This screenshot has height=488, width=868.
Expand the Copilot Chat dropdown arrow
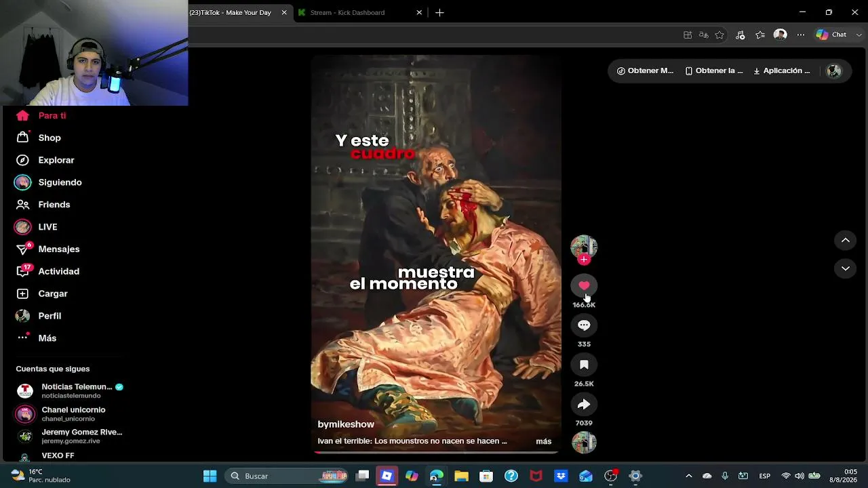coord(859,35)
